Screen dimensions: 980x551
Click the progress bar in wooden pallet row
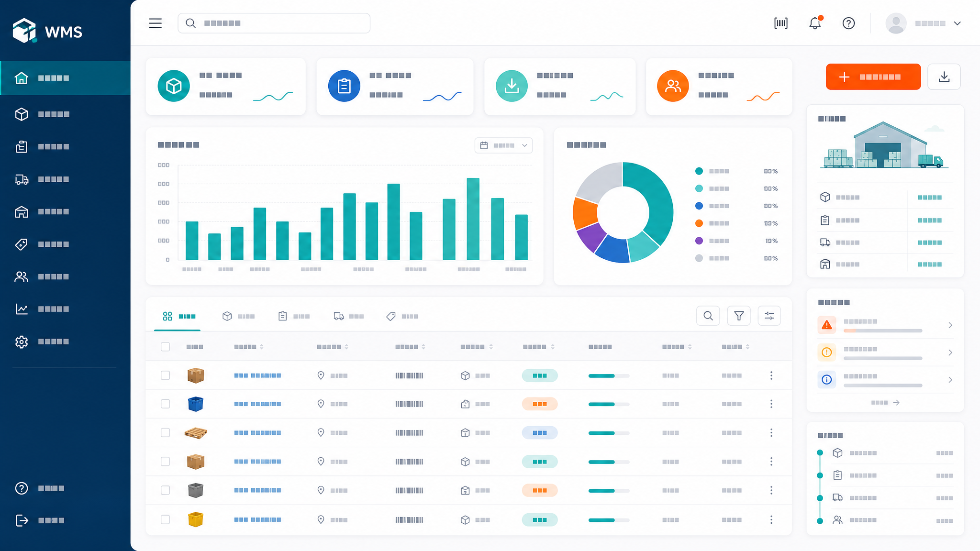609,433
